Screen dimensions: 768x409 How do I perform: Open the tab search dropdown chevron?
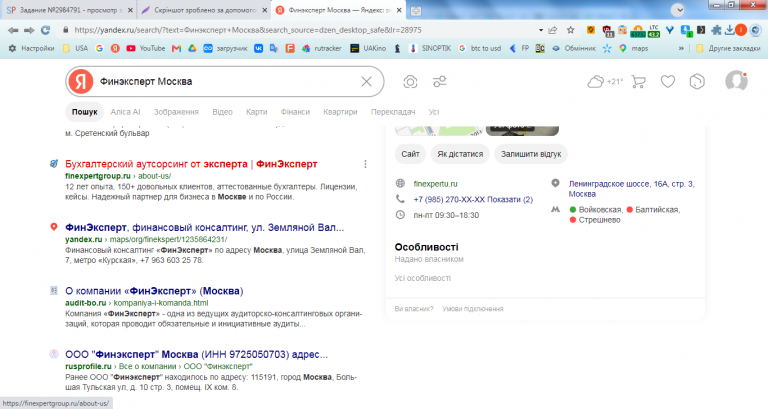678,10
